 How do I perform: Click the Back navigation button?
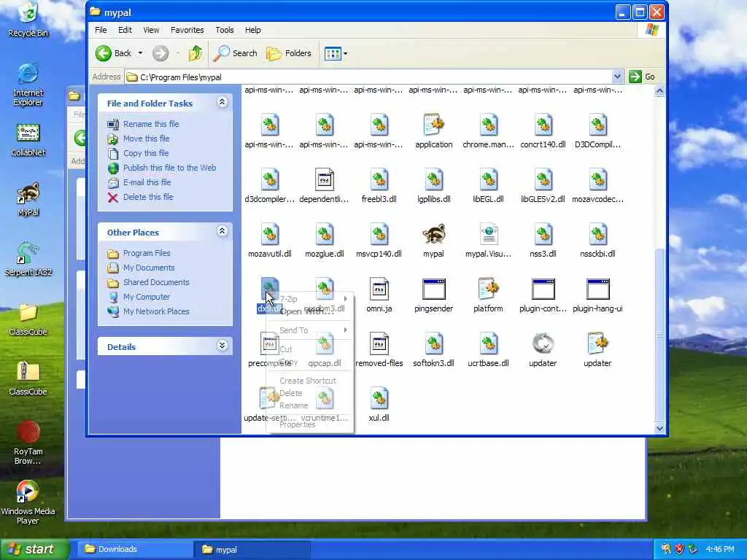[x=113, y=53]
